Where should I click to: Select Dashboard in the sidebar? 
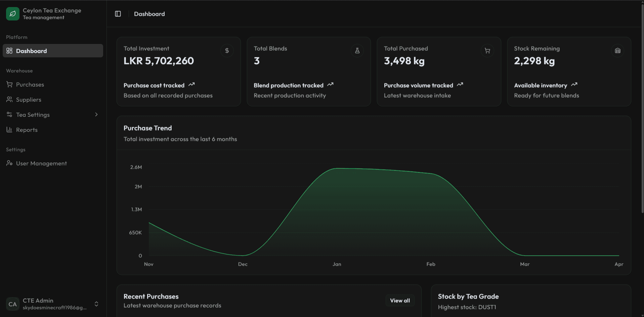click(x=31, y=51)
